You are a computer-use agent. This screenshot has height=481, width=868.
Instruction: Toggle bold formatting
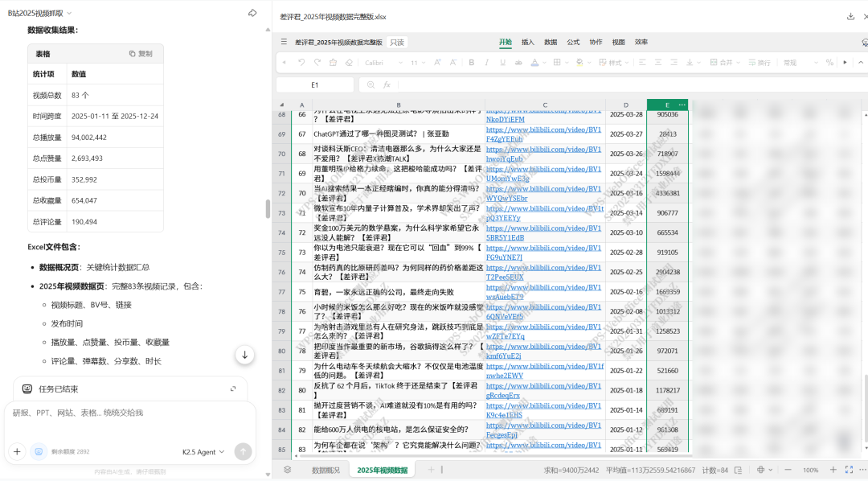(x=472, y=63)
